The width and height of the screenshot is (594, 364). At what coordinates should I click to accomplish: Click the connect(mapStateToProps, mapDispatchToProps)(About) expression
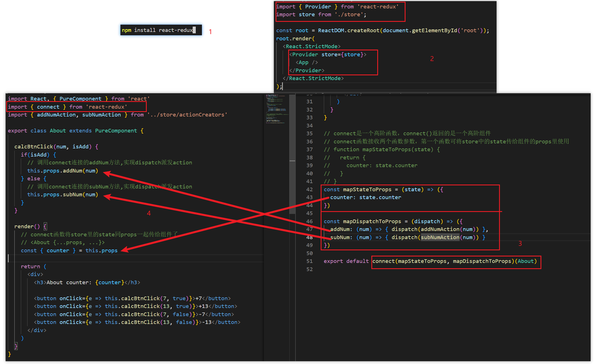coord(455,261)
